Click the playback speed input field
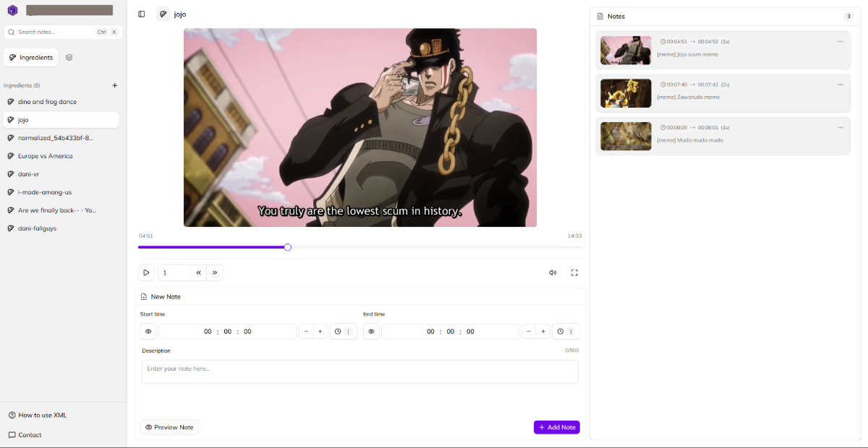868x448 pixels. pyautogui.click(x=174, y=272)
